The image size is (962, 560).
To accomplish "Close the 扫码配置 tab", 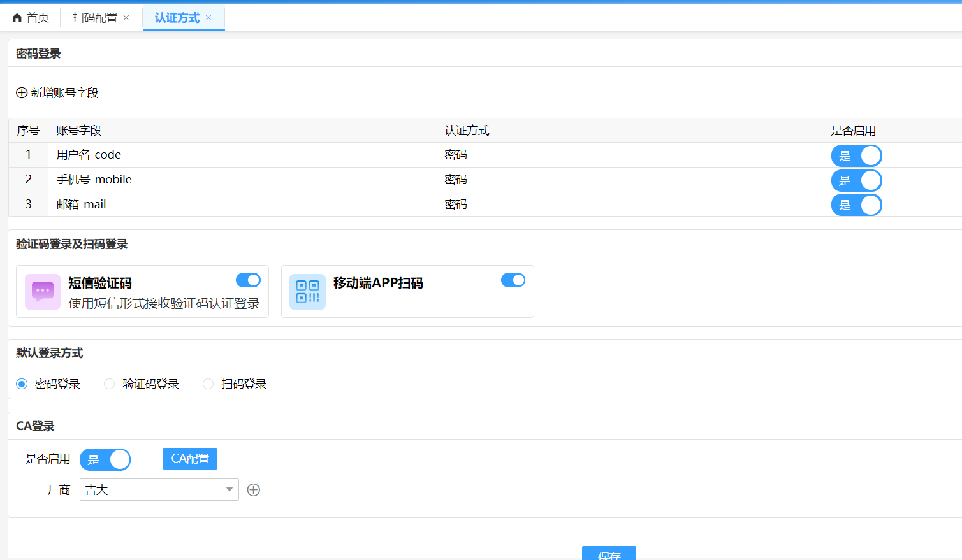I will (x=126, y=18).
